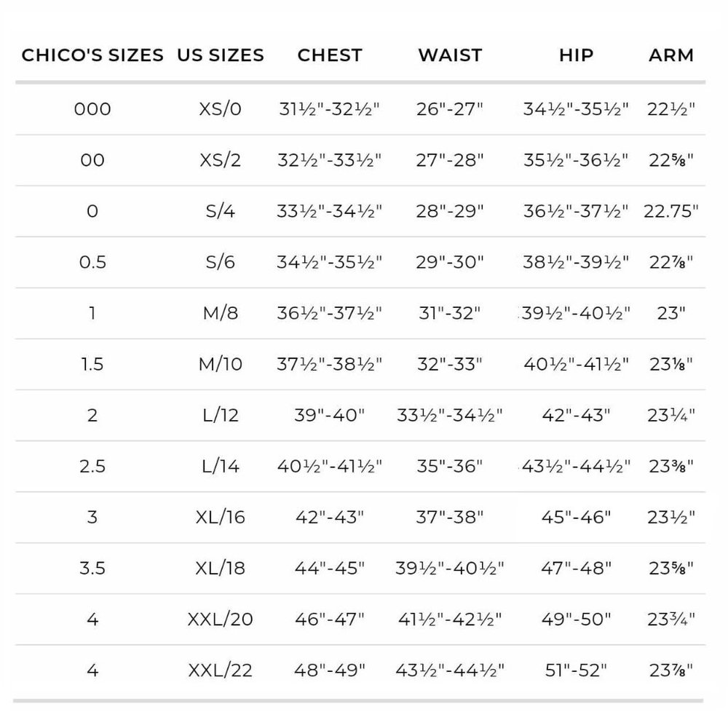Select the 26"-27" waist measurement

(450, 109)
